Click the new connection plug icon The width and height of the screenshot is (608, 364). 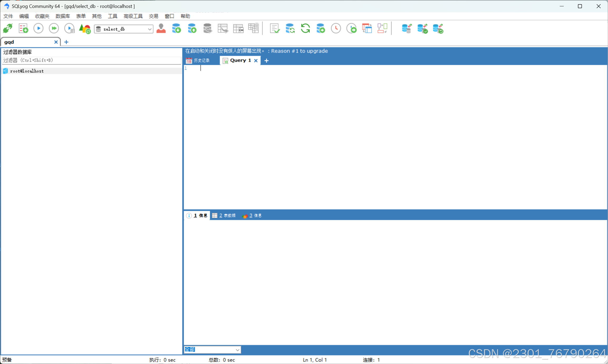coord(8,28)
